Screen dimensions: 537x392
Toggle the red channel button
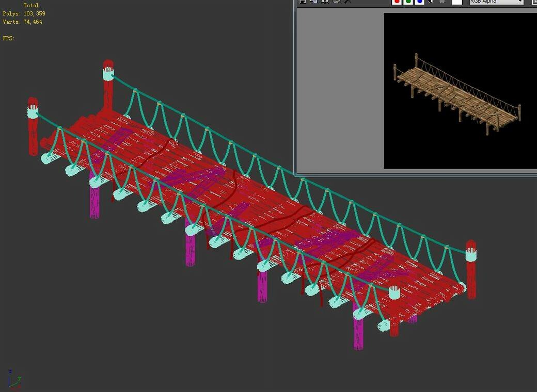tap(397, 2)
